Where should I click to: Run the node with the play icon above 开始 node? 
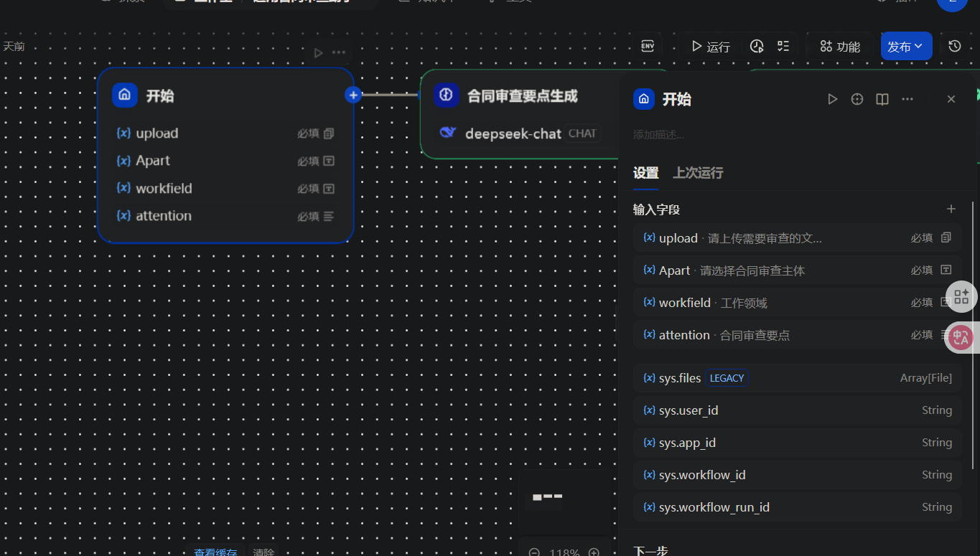coord(318,52)
